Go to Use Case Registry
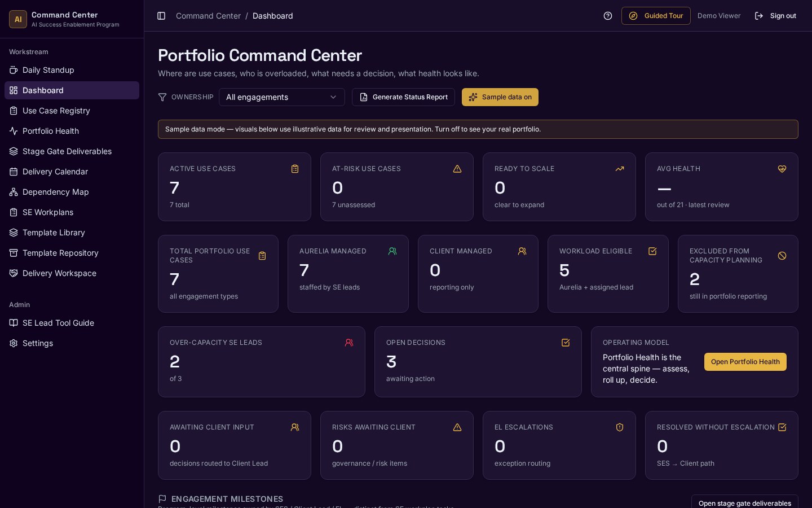Image resolution: width=812 pixels, height=508 pixels. coord(72,111)
